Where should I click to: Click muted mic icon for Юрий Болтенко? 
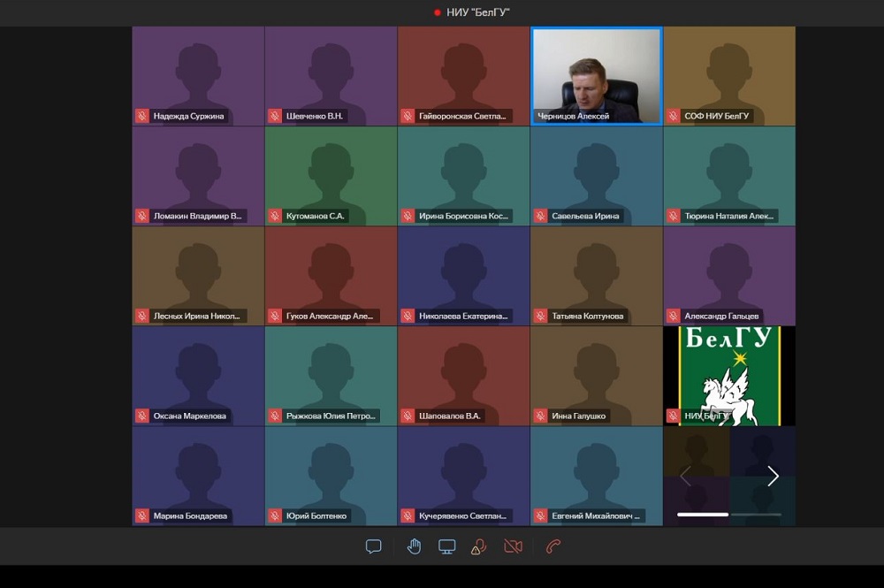[x=274, y=515]
